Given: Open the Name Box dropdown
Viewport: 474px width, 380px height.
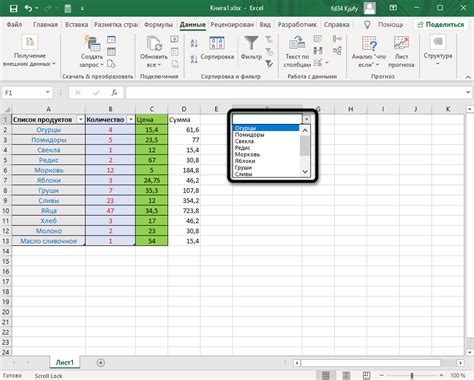Looking at the screenshot, I should coord(48,92).
